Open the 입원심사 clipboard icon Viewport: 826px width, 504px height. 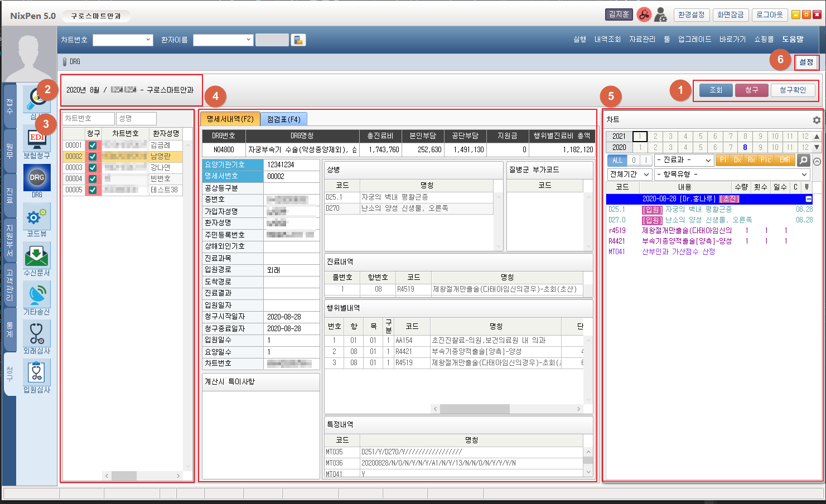click(37, 373)
